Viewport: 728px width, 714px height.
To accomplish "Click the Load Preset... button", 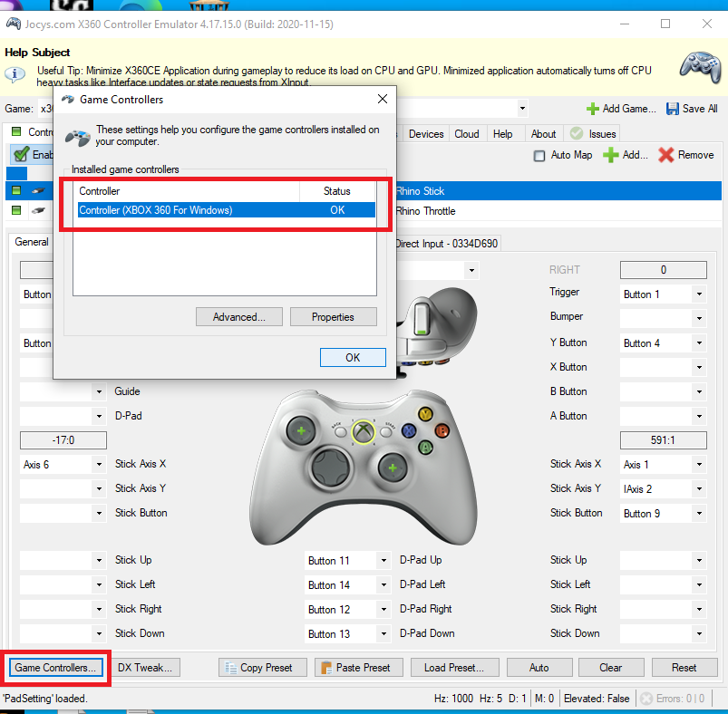I will click(x=454, y=668).
